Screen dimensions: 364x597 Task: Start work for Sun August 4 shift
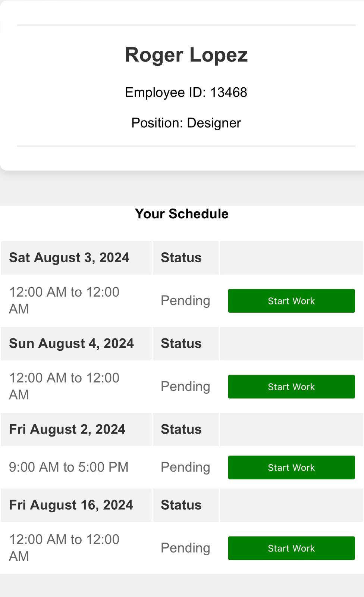tap(291, 387)
